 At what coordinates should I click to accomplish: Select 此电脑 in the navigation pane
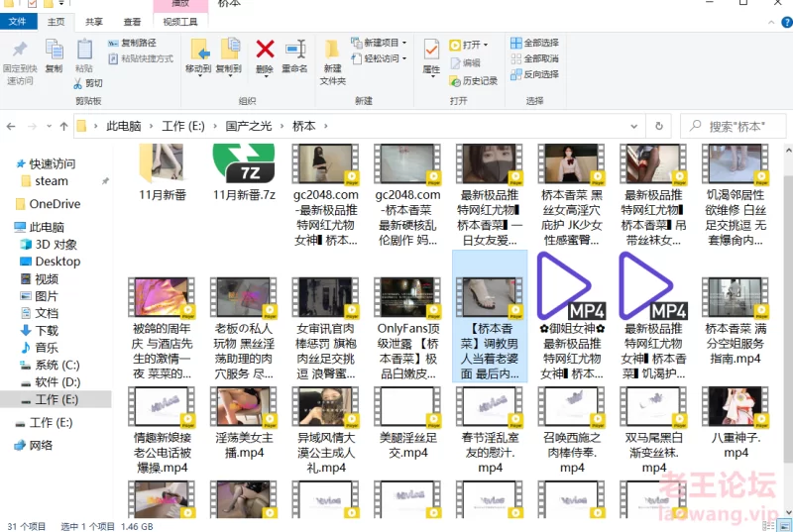pyautogui.click(x=40, y=227)
